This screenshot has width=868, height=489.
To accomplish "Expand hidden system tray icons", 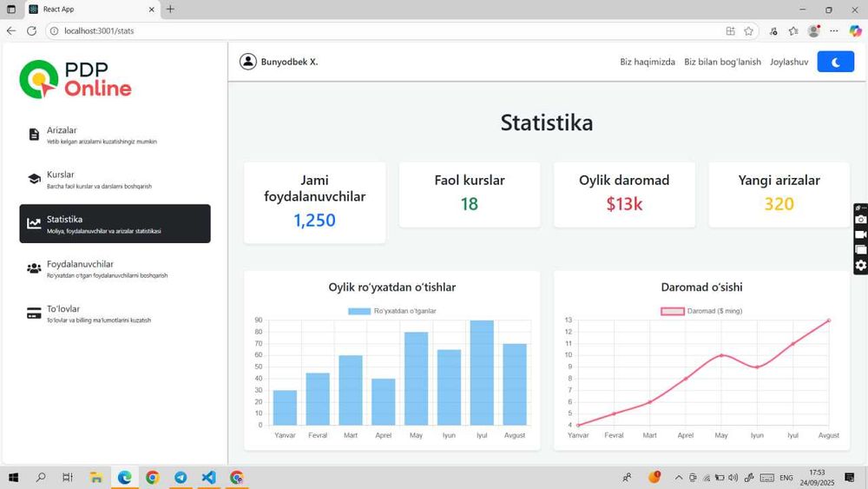I will point(679,478).
